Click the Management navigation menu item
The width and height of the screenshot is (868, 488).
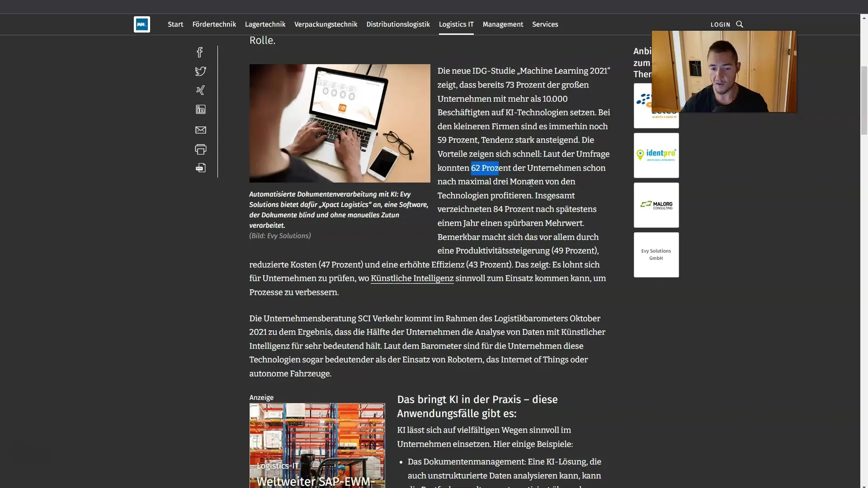503,24
